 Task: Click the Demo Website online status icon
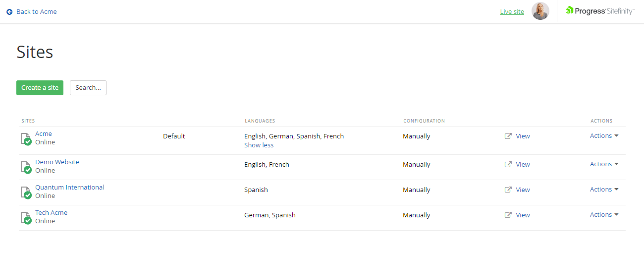pos(26,167)
